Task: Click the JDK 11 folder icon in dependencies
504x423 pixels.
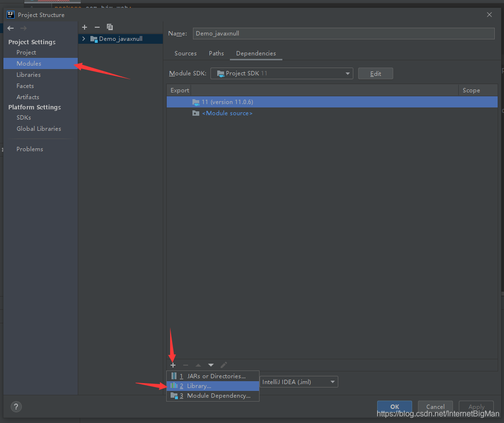Action: pyautogui.click(x=196, y=102)
